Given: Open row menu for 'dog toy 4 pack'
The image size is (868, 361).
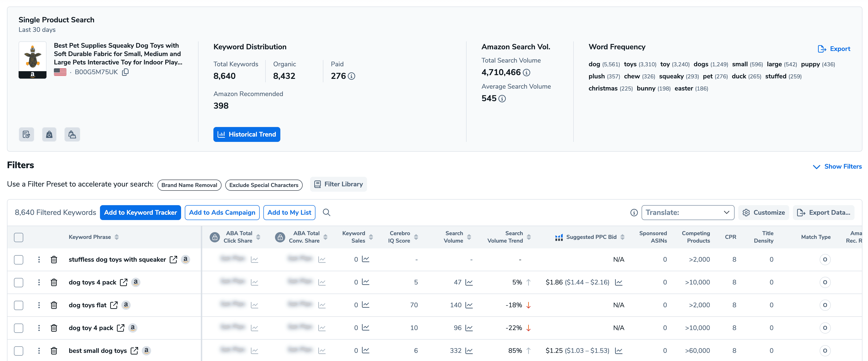Looking at the screenshot, I should pyautogui.click(x=39, y=328).
